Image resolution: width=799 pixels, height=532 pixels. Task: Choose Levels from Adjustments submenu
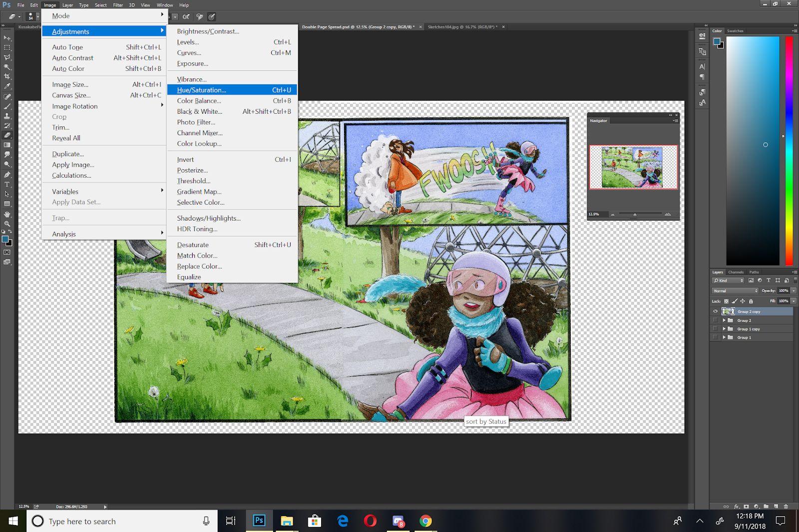click(x=232, y=42)
